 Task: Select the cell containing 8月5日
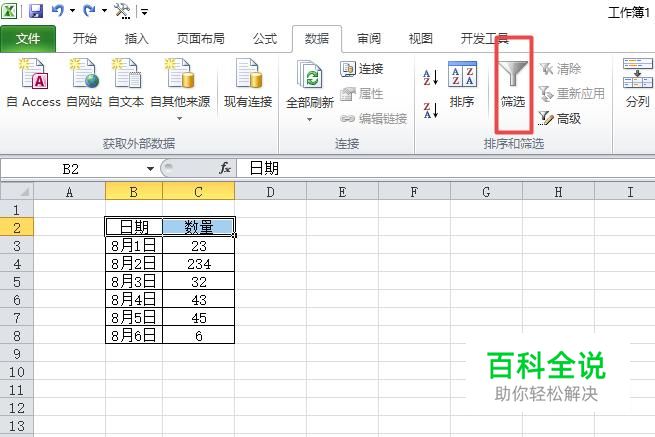click(134, 318)
